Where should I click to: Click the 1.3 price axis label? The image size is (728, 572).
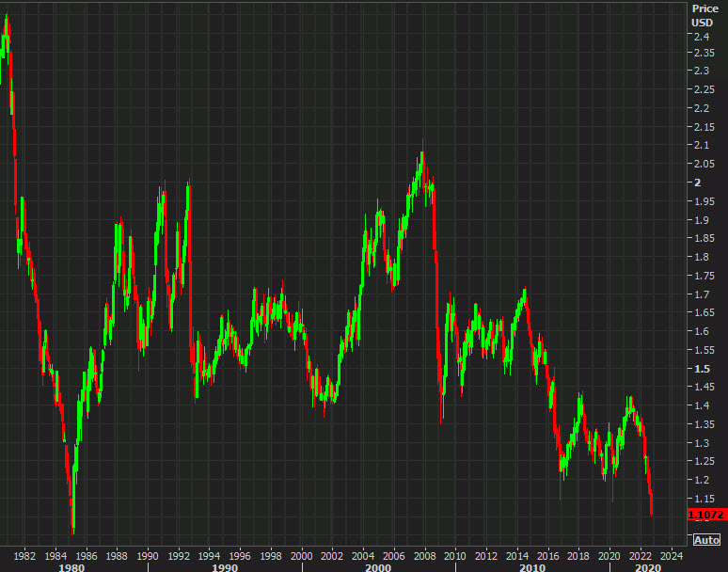(702, 443)
